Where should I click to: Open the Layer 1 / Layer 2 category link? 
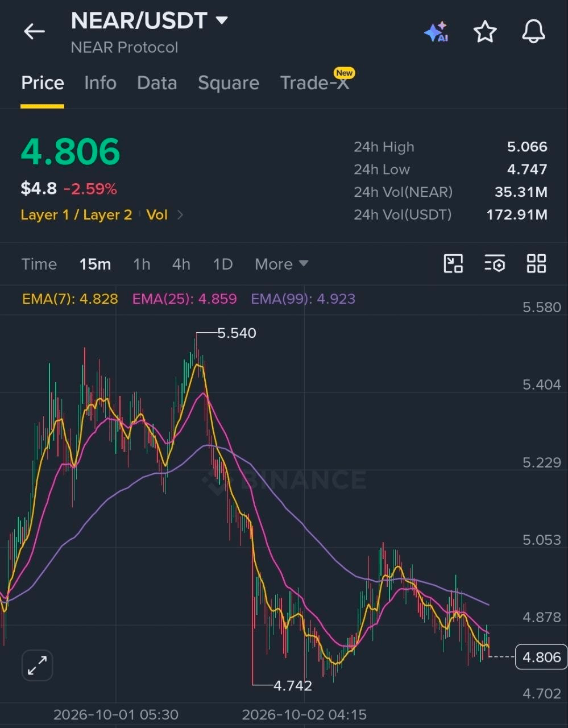coord(76,215)
